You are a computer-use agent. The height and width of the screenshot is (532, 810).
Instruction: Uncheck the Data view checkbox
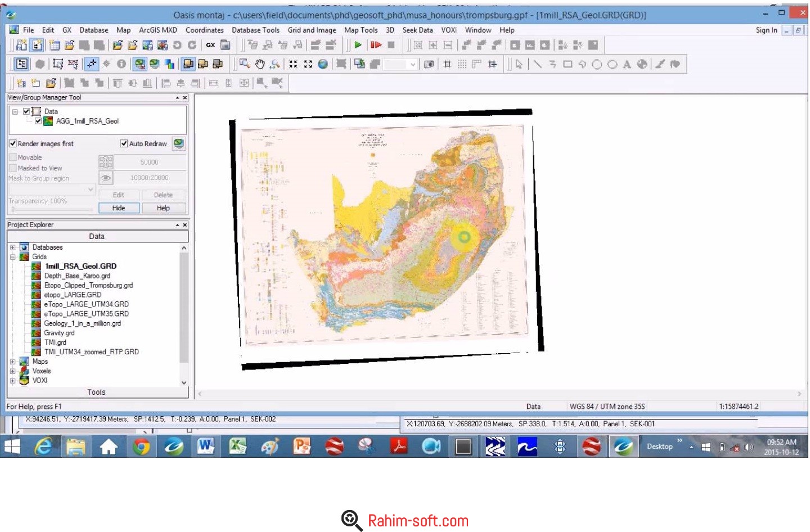pyautogui.click(x=26, y=111)
